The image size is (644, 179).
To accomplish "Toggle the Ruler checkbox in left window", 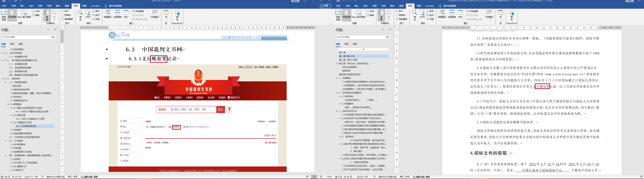I will pyautogui.click(x=63, y=11).
